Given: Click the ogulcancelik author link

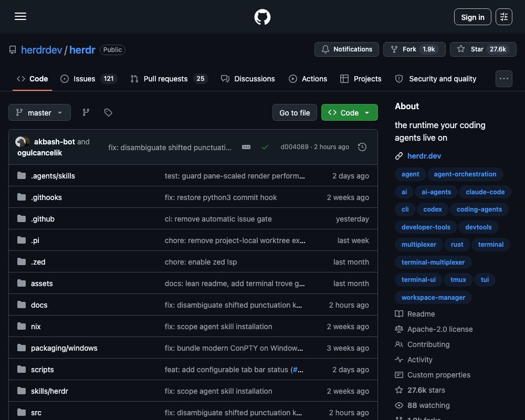Looking at the screenshot, I should [40, 153].
